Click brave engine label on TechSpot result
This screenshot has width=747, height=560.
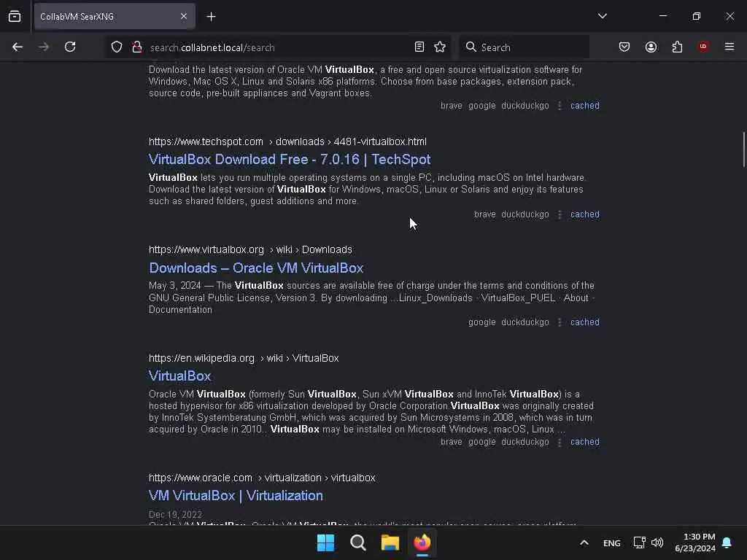[x=484, y=214]
